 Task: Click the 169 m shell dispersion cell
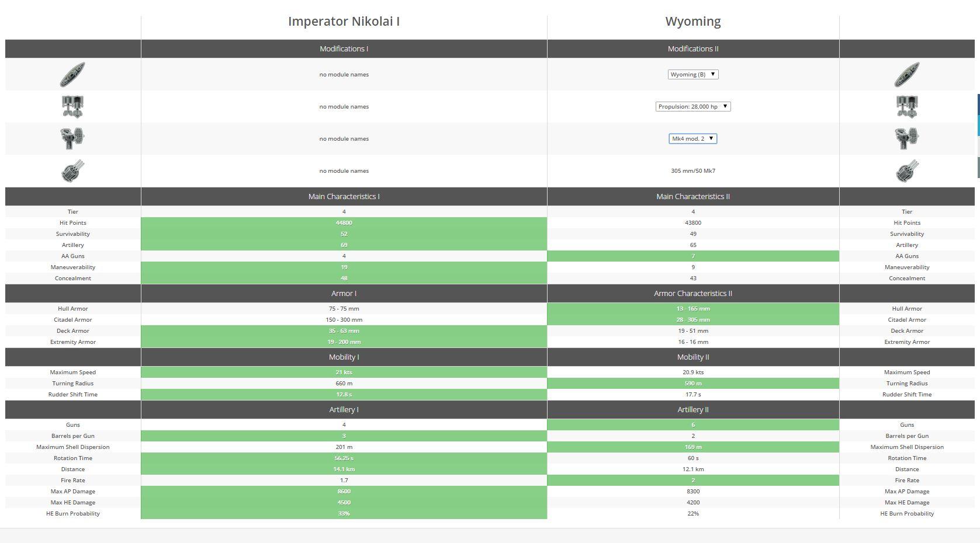pyautogui.click(x=693, y=447)
